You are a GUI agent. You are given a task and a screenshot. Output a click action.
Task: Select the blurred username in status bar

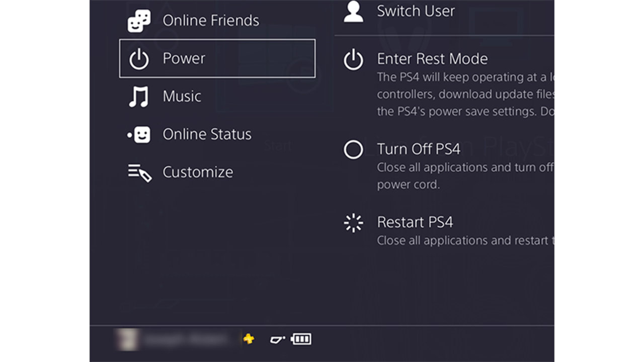point(188,339)
